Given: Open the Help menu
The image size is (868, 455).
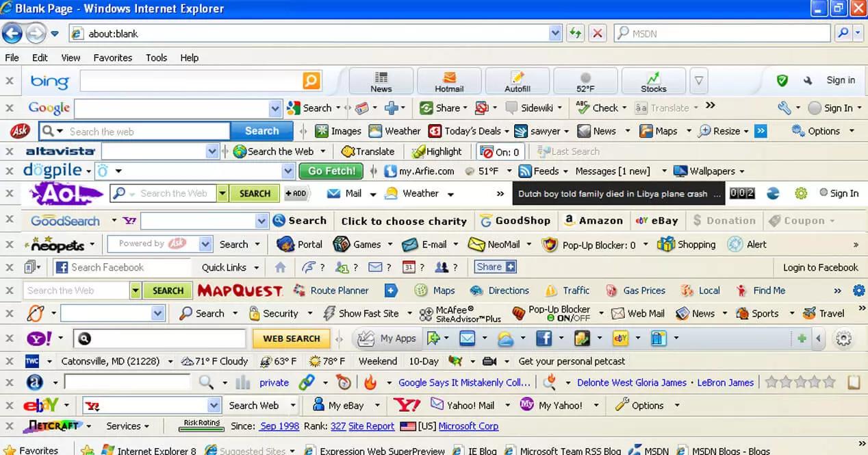Looking at the screenshot, I should click(x=190, y=58).
